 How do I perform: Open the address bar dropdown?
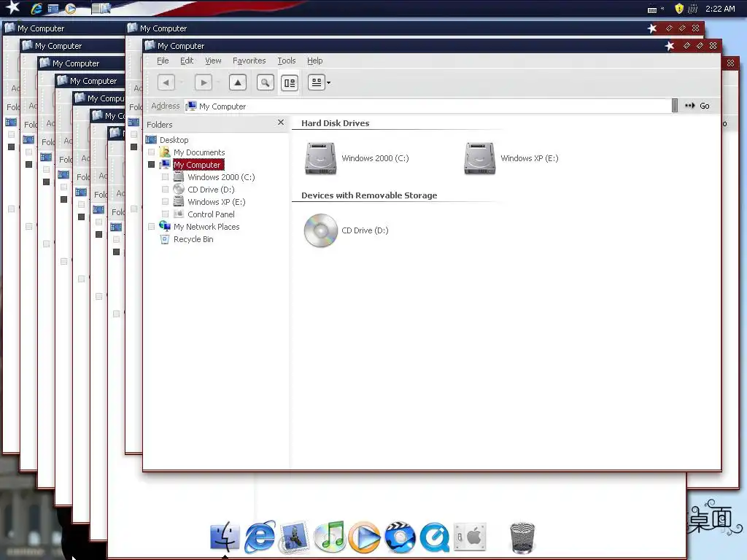(675, 106)
